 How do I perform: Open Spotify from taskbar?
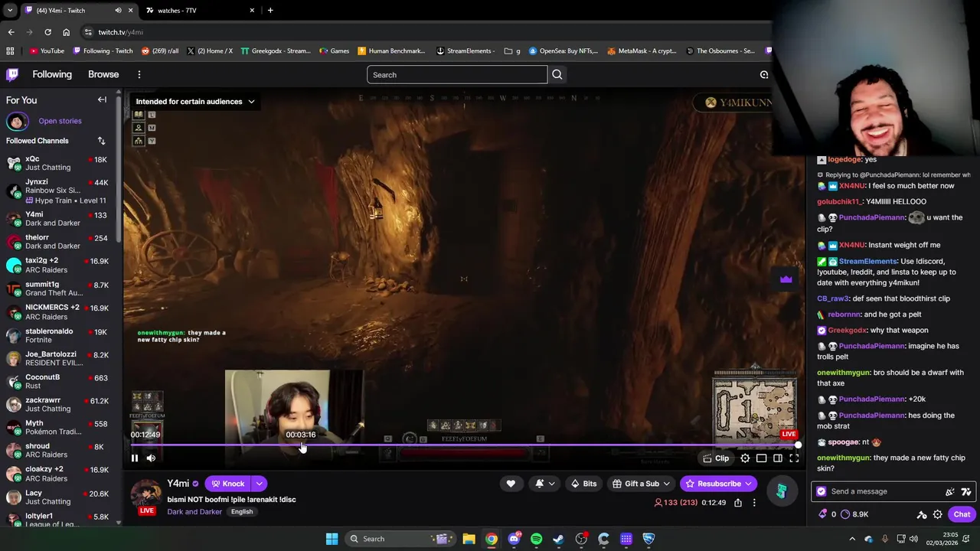(536, 539)
